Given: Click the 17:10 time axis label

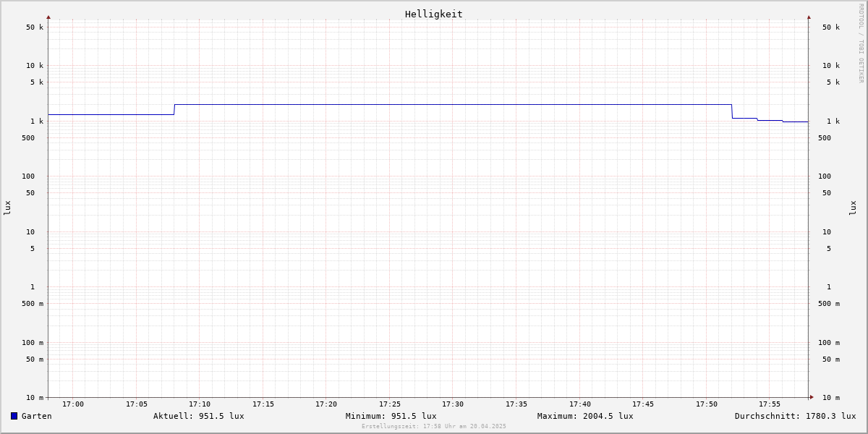Looking at the screenshot, I should (200, 404).
